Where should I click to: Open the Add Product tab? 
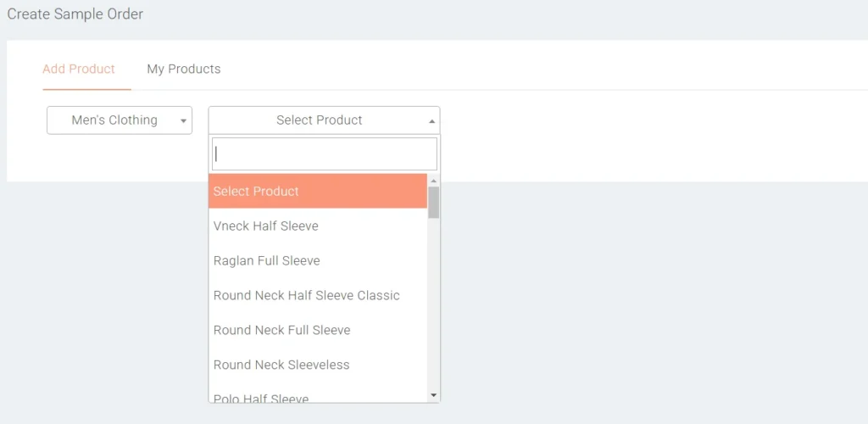[x=79, y=70]
